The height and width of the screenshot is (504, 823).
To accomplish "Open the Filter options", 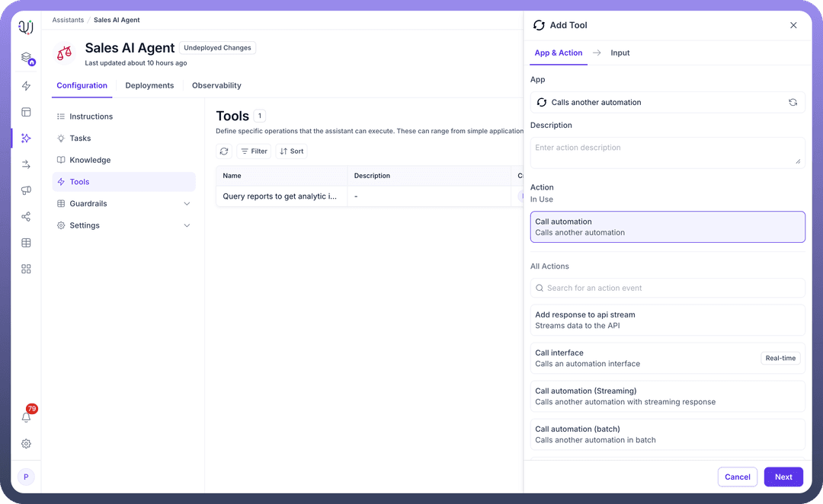I will pos(254,152).
